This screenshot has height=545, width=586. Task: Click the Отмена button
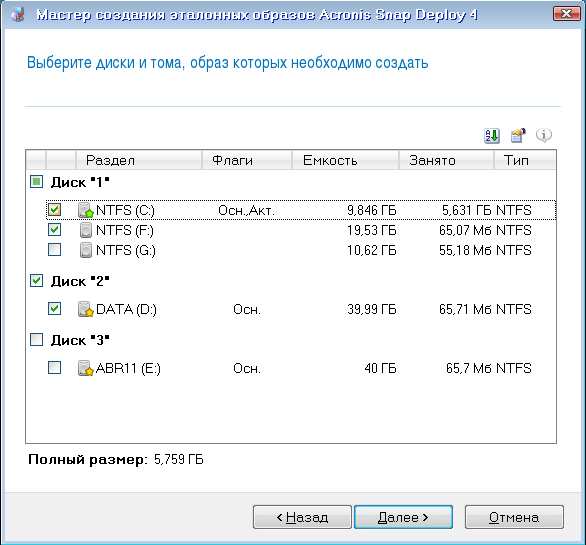pos(514,517)
